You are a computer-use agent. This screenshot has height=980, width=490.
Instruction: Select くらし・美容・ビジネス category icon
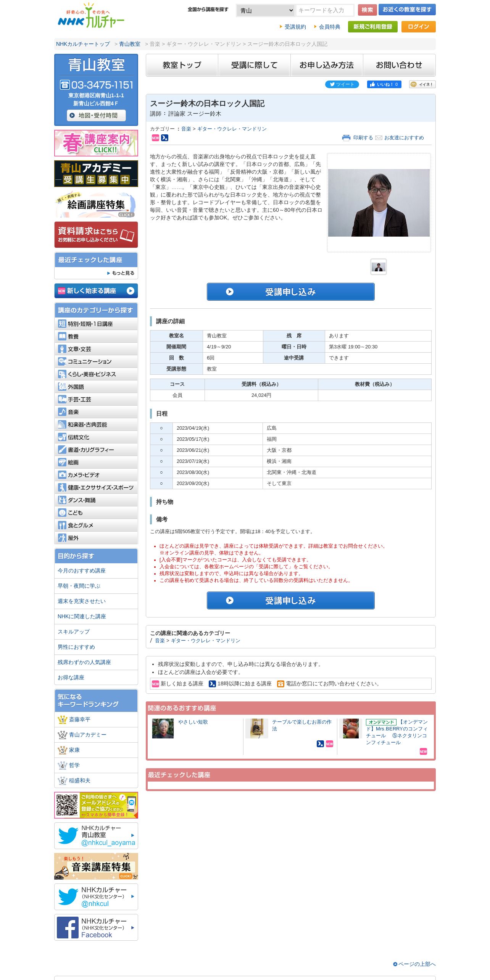coord(62,374)
